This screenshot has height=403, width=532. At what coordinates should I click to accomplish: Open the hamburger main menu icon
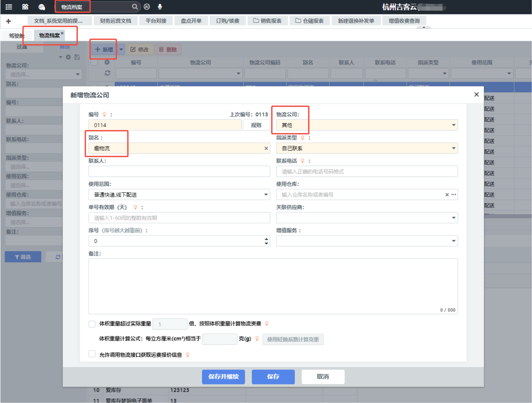pos(9,7)
